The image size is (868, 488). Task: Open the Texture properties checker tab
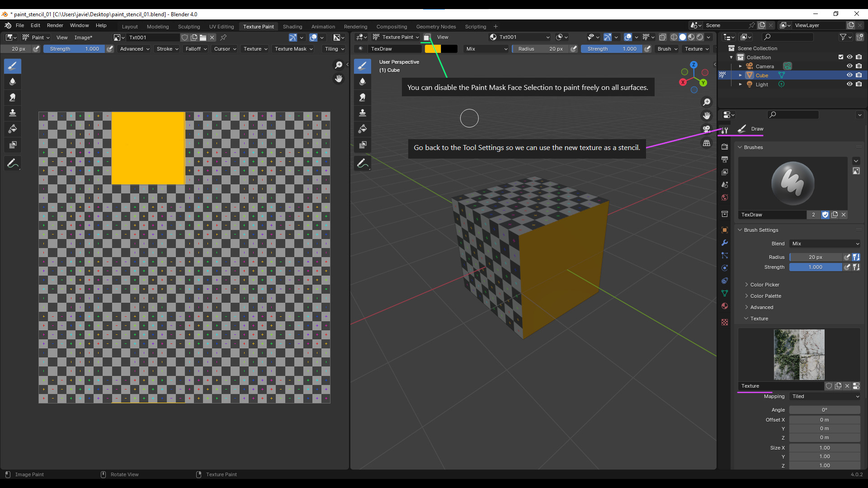point(725,322)
